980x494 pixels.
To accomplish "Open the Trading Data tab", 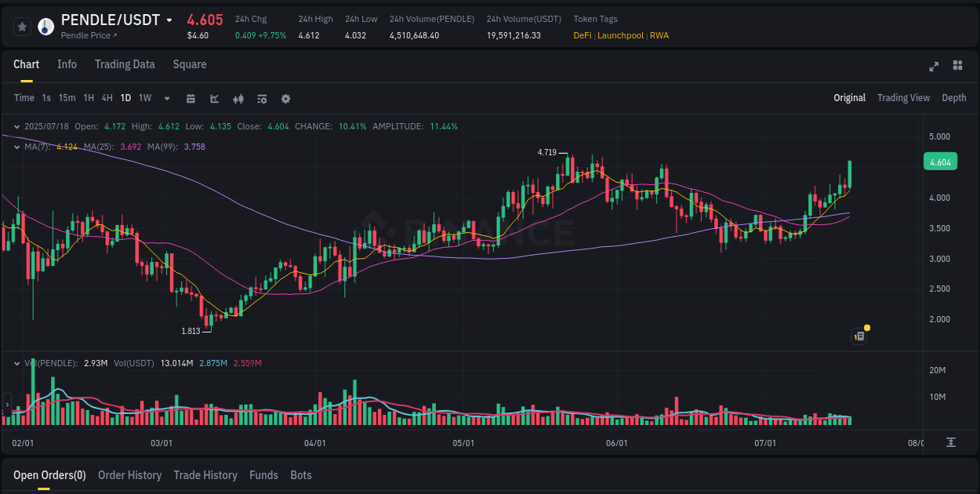I will pos(125,64).
